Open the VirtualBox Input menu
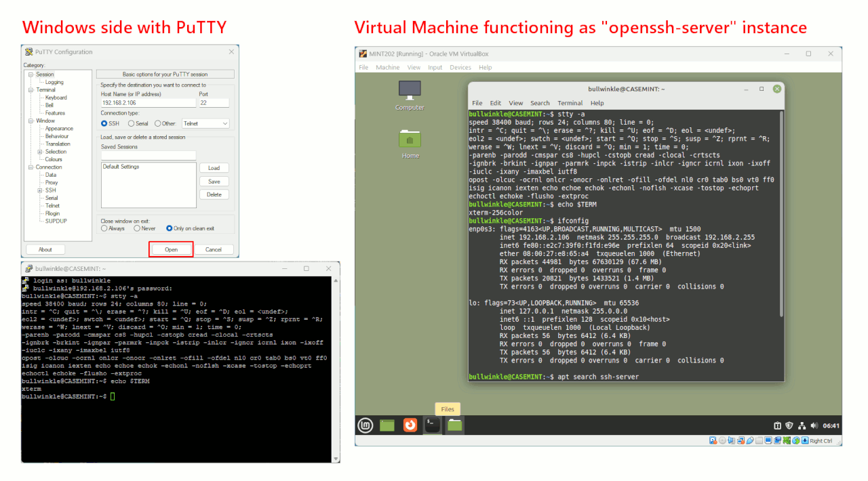This screenshot has width=868, height=481. (435, 67)
